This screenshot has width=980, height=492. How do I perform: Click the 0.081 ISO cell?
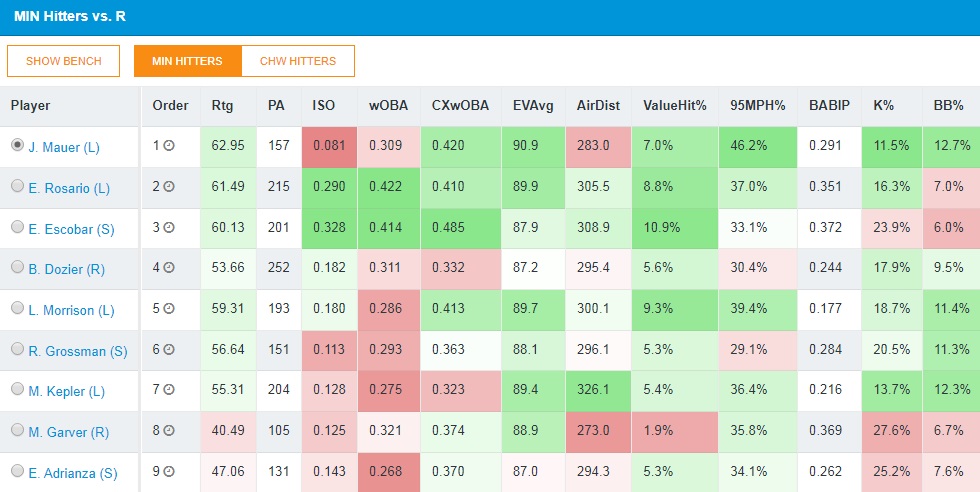pyautogui.click(x=329, y=147)
